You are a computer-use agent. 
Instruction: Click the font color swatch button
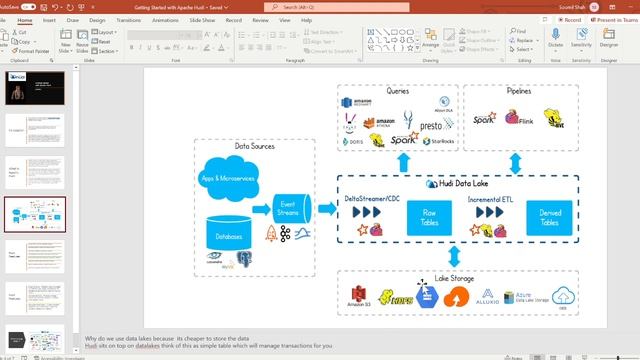(x=221, y=48)
